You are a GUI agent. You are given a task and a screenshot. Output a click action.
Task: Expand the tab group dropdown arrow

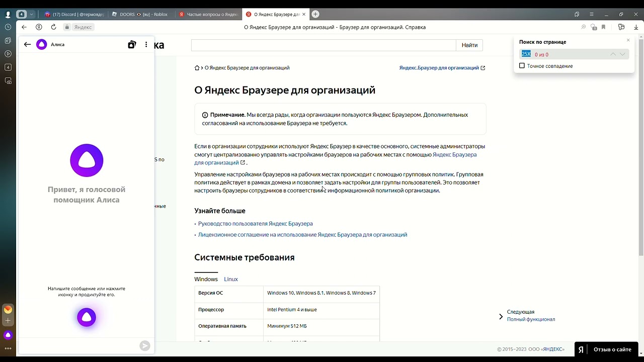pos(31,15)
